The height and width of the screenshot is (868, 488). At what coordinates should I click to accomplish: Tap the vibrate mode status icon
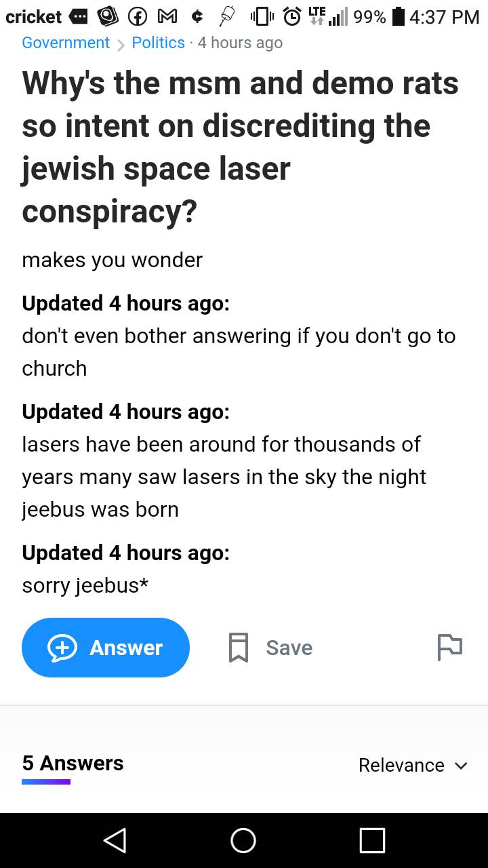(x=261, y=17)
